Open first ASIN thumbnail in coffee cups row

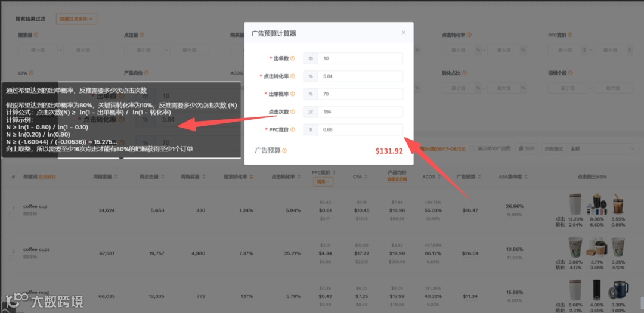point(575,247)
